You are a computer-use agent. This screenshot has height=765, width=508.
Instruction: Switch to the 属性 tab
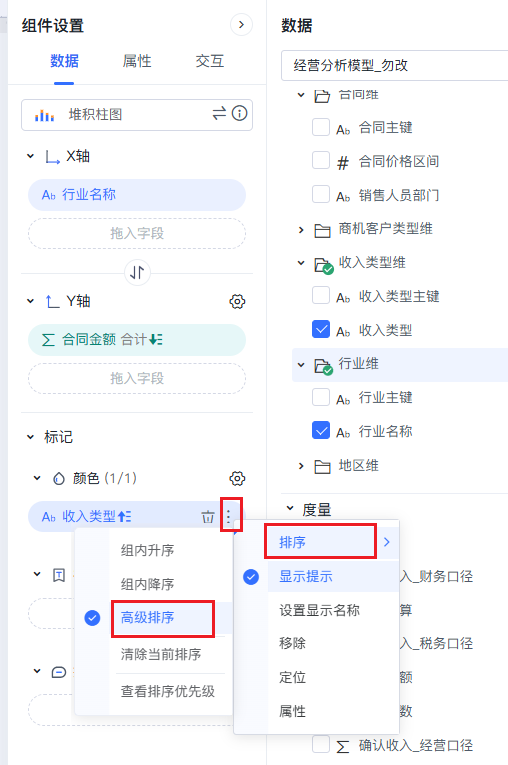pyautogui.click(x=137, y=61)
